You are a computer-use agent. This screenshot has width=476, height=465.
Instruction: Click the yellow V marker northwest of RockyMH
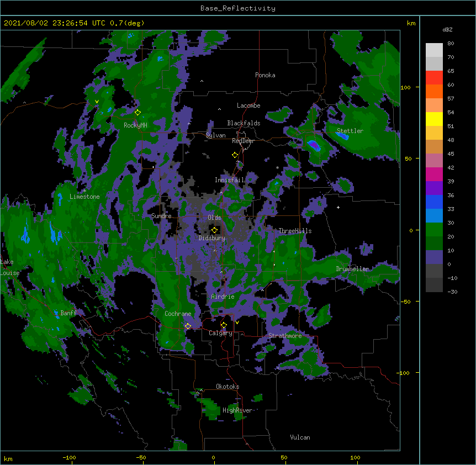97,102
